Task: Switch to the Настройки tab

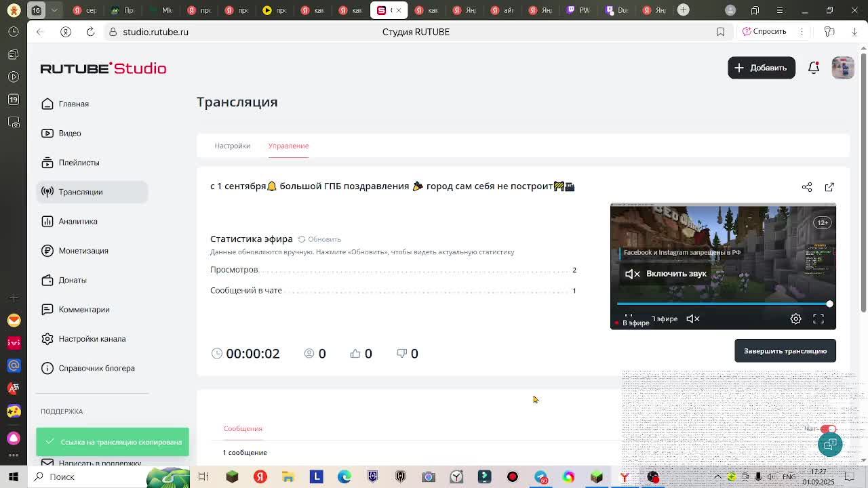Action: [233, 146]
